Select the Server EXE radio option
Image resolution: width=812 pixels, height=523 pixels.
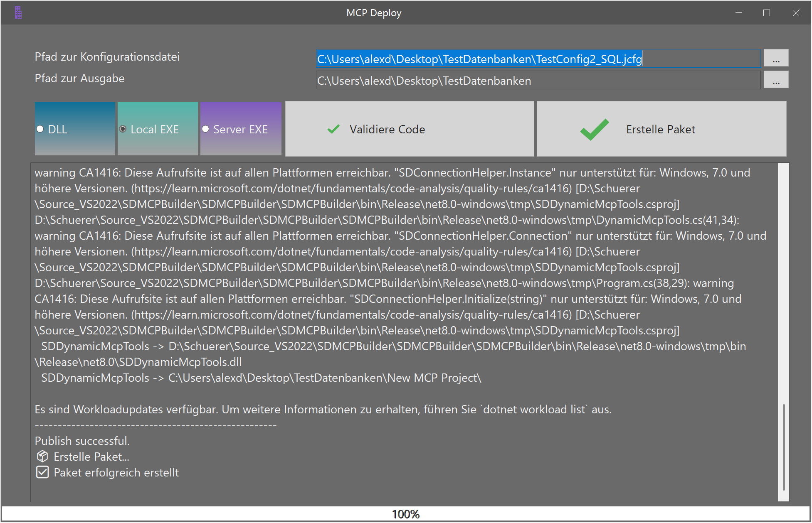point(205,129)
